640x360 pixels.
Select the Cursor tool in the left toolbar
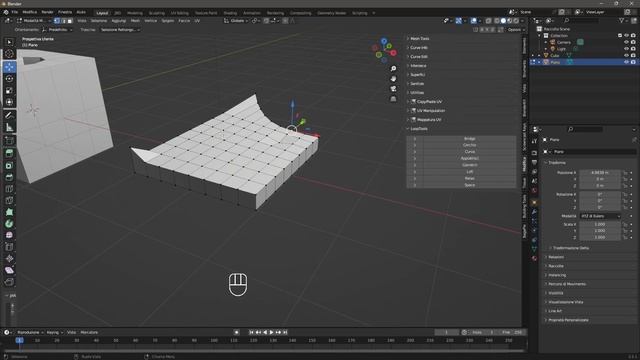(9, 54)
